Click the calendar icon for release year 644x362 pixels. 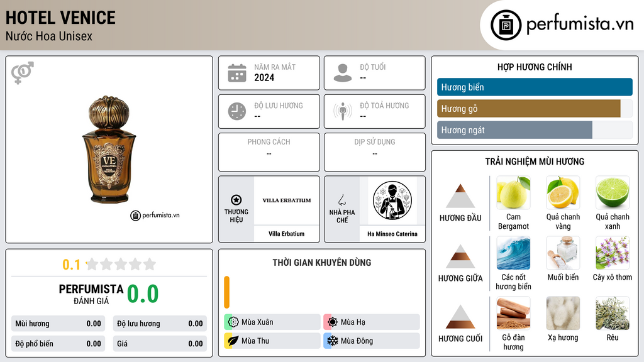click(237, 73)
